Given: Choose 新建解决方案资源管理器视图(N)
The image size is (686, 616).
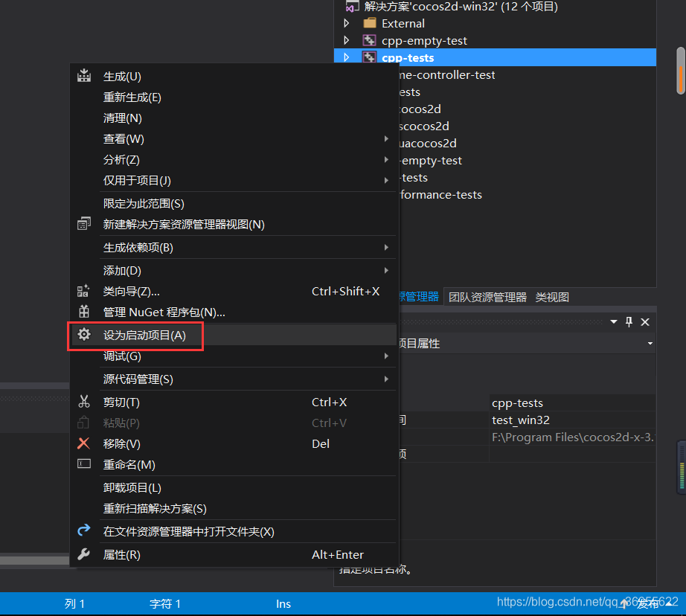Looking at the screenshot, I should [x=234, y=225].
